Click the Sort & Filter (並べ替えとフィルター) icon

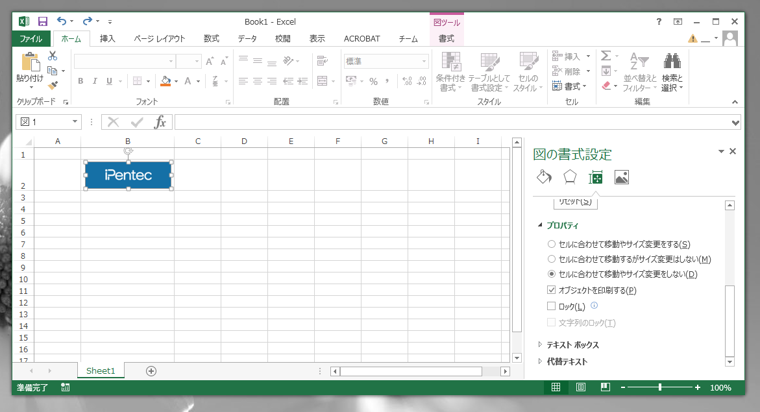[639, 61]
